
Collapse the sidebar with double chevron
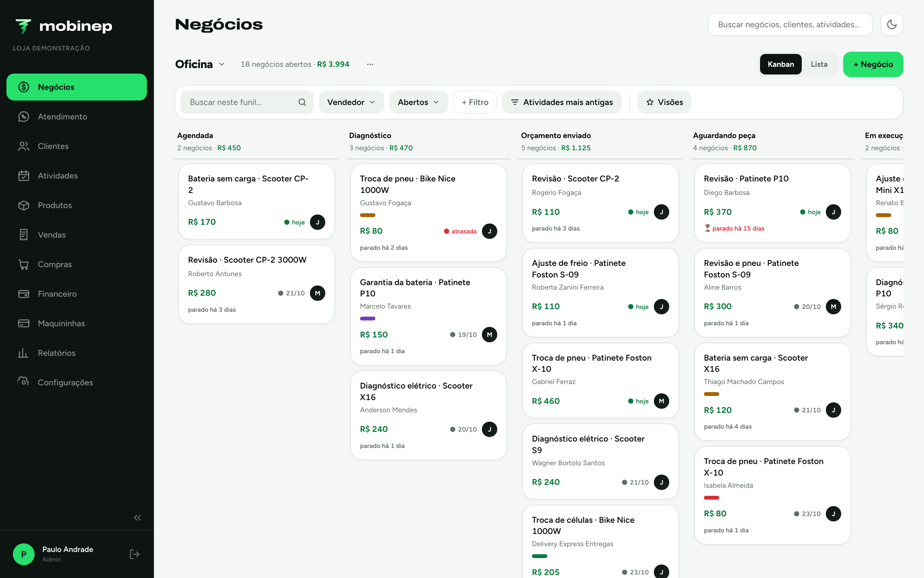point(137,518)
